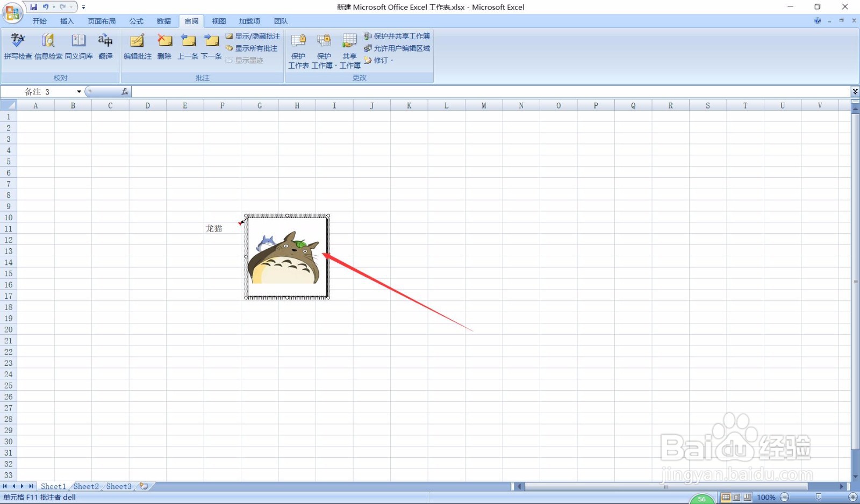The width and height of the screenshot is (860, 504).
Task: Redo action in quick access toolbar
Action: click(63, 7)
